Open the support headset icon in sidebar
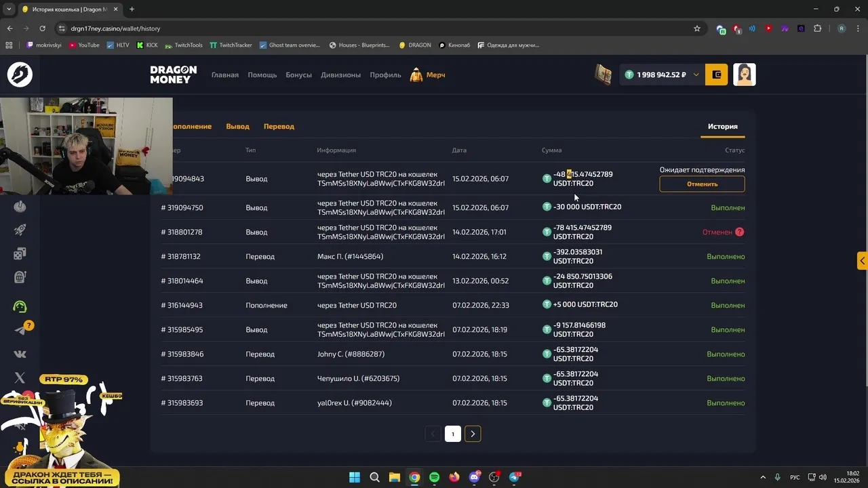The height and width of the screenshot is (488, 868). click(x=20, y=306)
